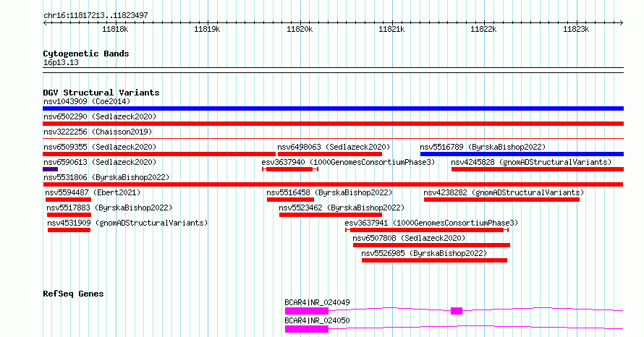The image size is (644, 337).
Task: Select the red nsv4238282 variant bar
Action: [501, 200]
